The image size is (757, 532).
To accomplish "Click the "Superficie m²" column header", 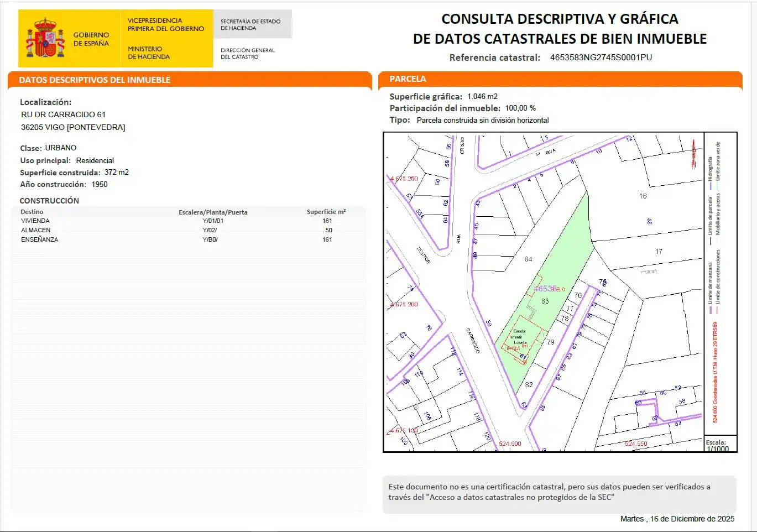I will pyautogui.click(x=326, y=212).
